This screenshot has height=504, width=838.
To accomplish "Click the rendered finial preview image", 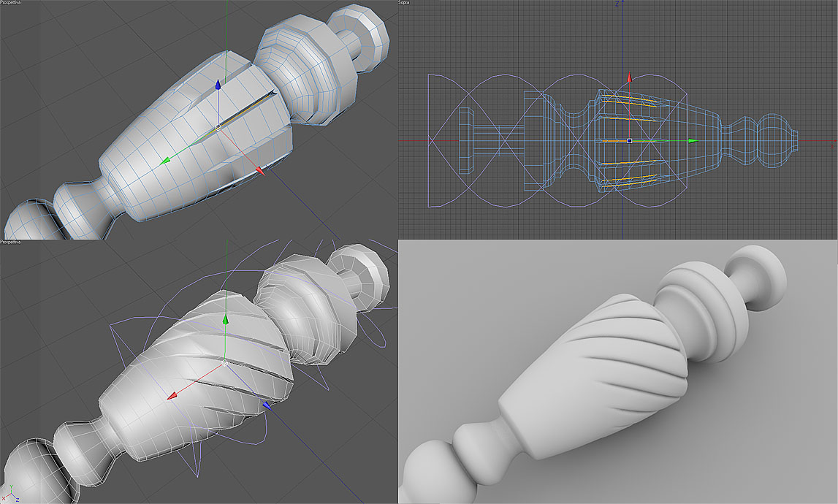I will pyautogui.click(x=618, y=372).
